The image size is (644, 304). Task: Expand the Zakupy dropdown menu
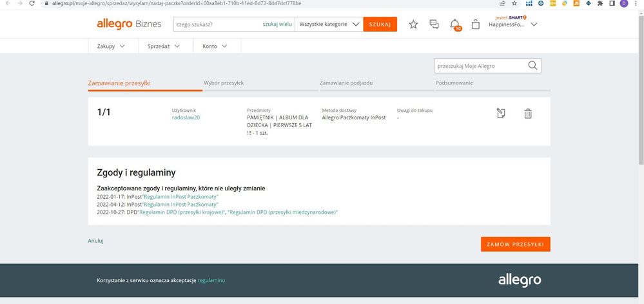pos(110,46)
